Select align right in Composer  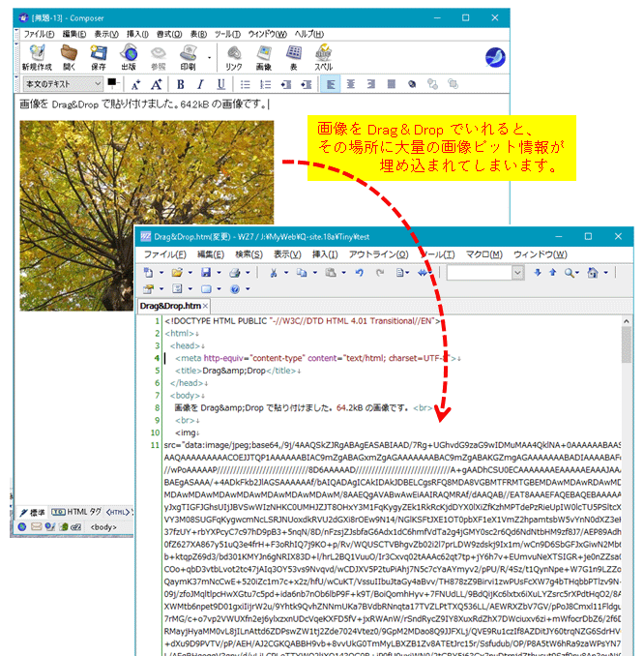coord(371,84)
